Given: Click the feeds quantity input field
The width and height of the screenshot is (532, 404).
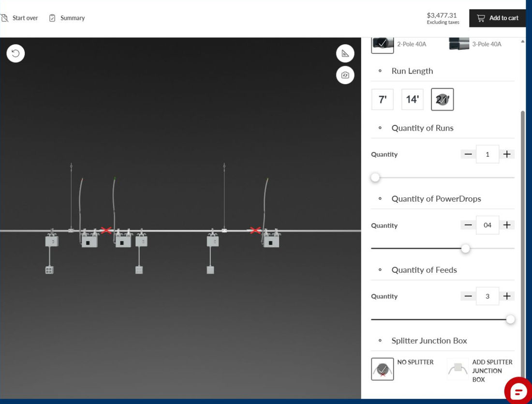Looking at the screenshot, I should click(488, 297).
